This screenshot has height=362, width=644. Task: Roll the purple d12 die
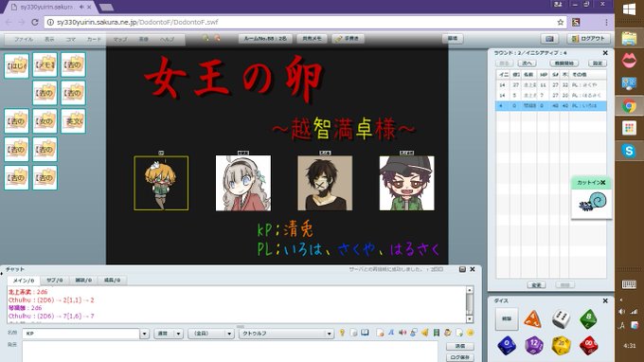pos(533,345)
